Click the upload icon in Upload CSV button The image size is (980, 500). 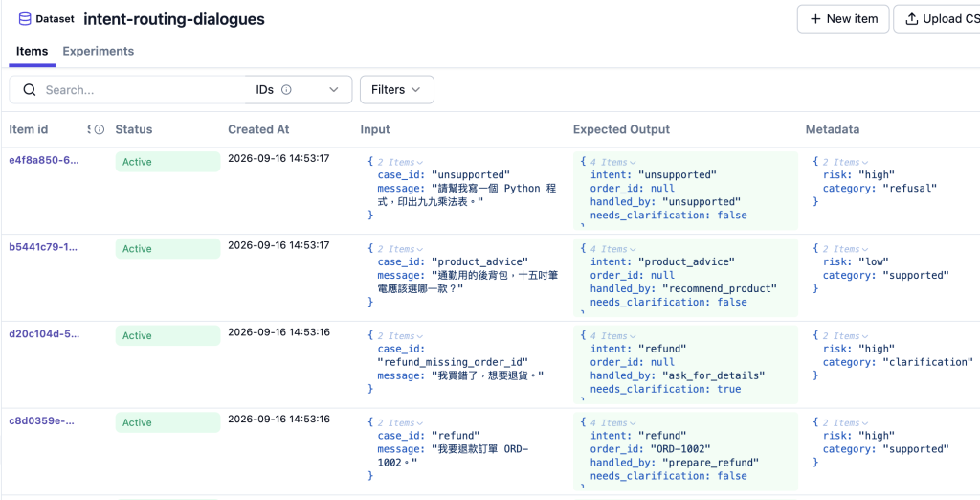pyautogui.click(x=912, y=19)
